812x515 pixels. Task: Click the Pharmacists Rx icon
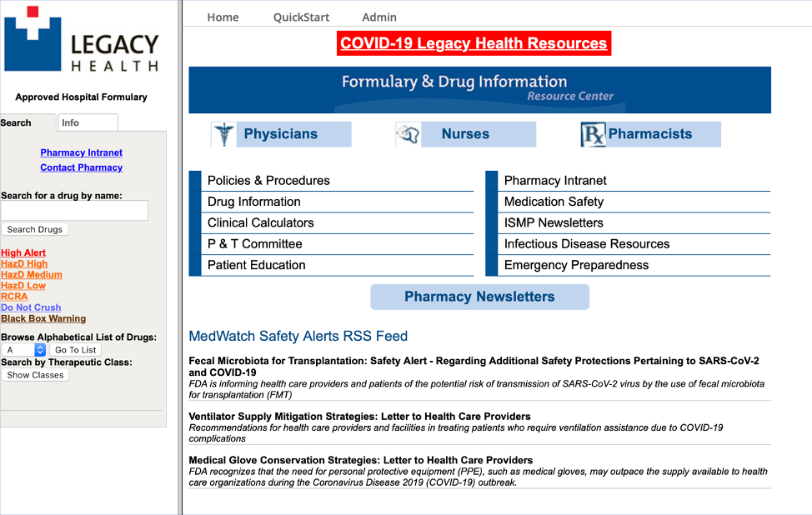tap(594, 134)
